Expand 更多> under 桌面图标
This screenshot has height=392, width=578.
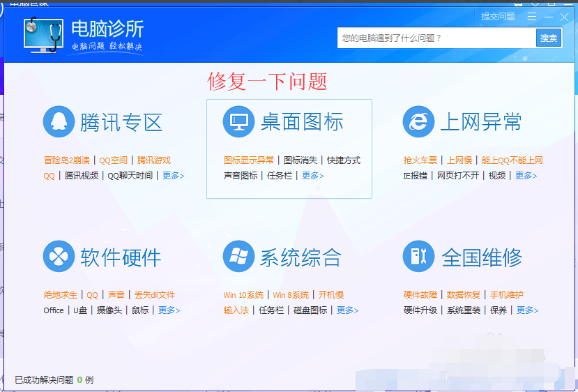(x=312, y=176)
